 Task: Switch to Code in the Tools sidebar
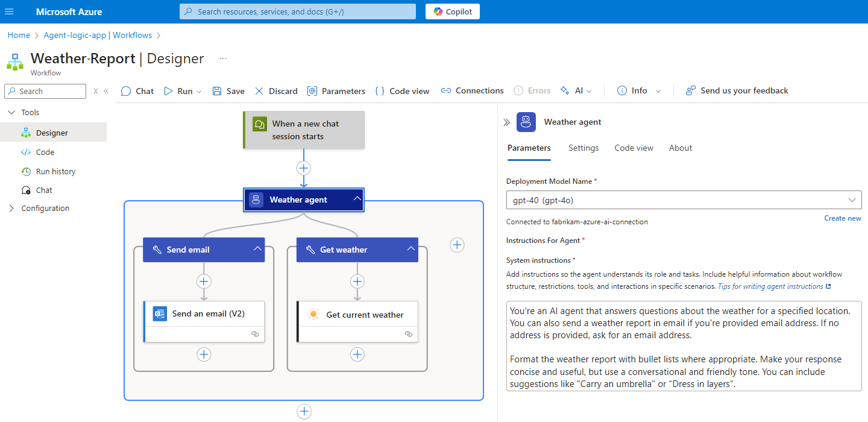(x=45, y=152)
